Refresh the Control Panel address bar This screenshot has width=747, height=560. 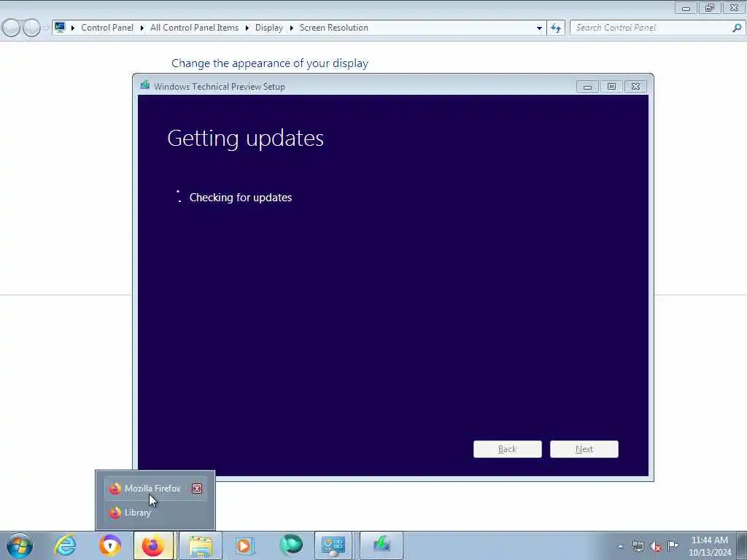point(556,28)
